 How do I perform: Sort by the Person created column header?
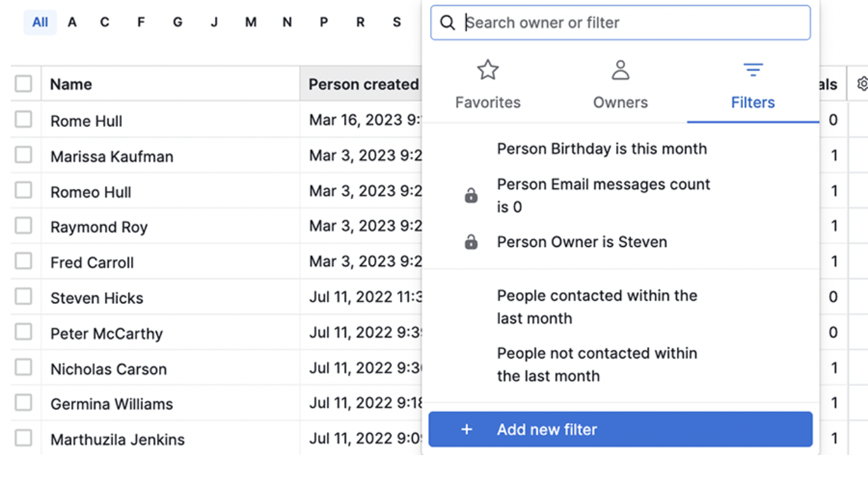coord(363,84)
